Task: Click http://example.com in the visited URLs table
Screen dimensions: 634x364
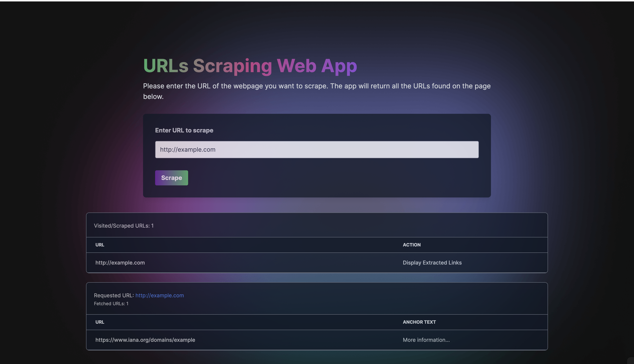Action: (120, 262)
